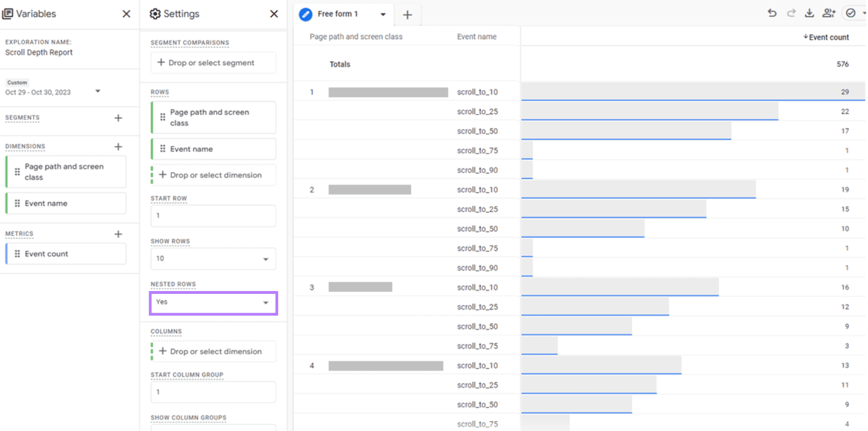Add a new segment with plus icon
868x431 pixels.
click(x=118, y=118)
